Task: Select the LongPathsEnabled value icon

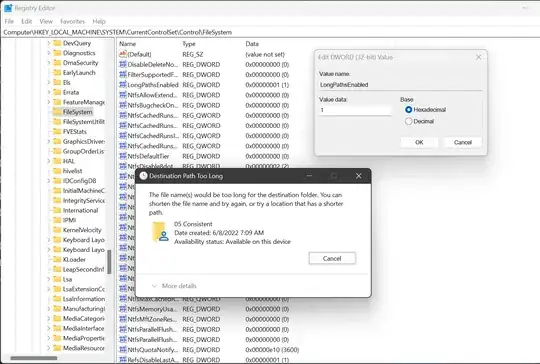Action: tap(123, 85)
